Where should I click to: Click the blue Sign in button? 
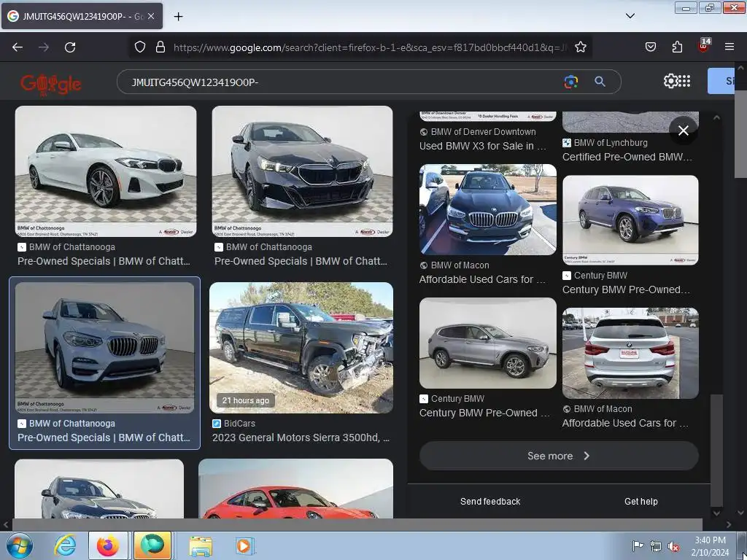(x=721, y=81)
